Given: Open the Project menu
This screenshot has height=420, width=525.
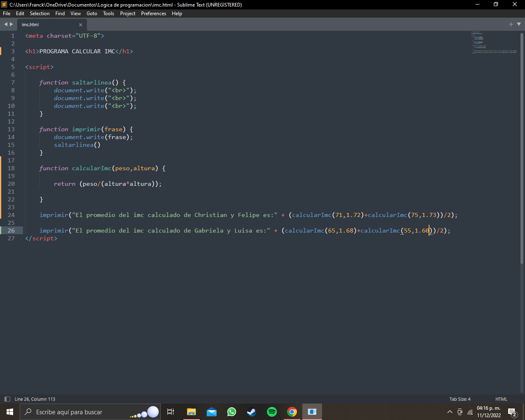Looking at the screenshot, I should coord(128,14).
